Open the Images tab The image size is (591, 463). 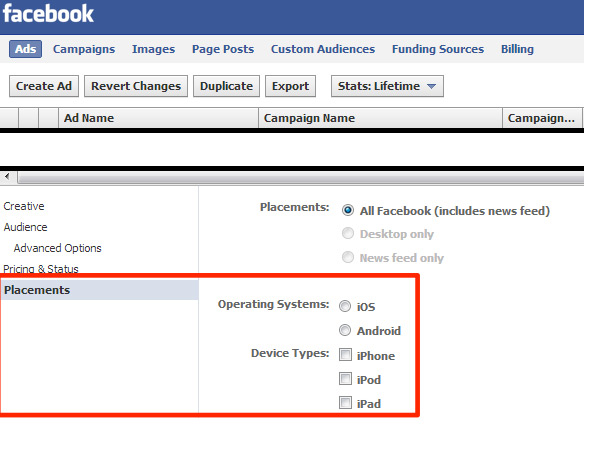tap(153, 49)
